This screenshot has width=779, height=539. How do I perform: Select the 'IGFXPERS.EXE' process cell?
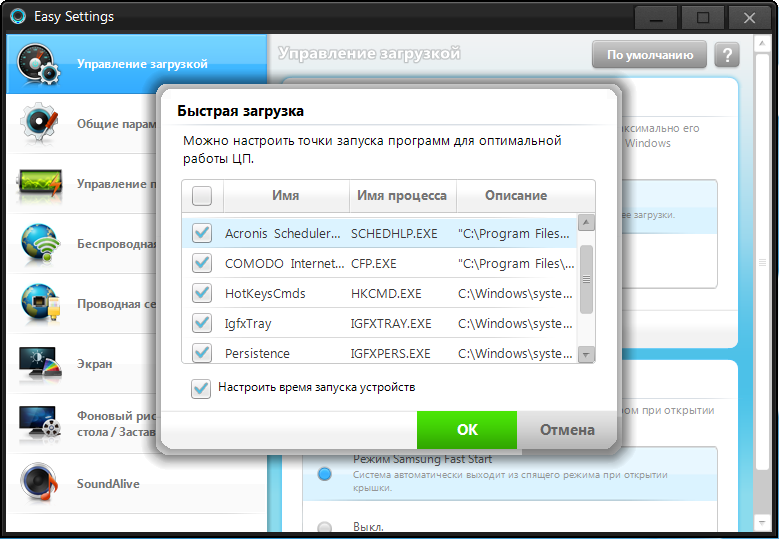[390, 353]
